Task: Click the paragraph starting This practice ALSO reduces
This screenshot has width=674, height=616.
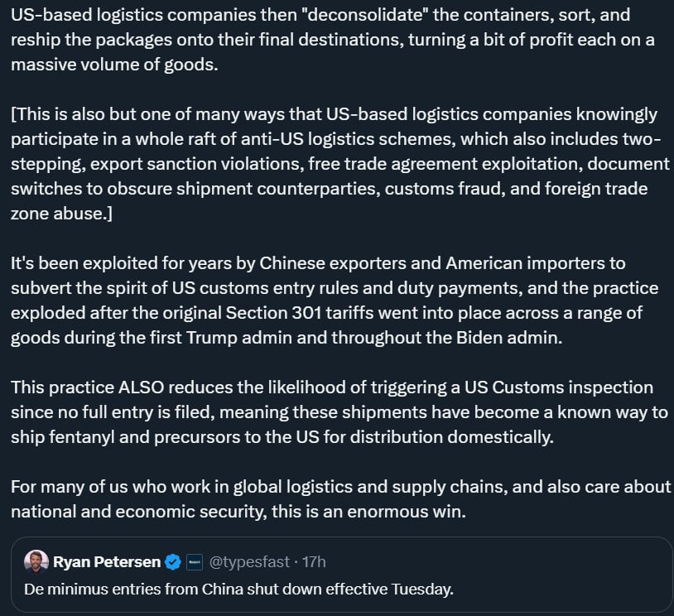Action: [339, 412]
